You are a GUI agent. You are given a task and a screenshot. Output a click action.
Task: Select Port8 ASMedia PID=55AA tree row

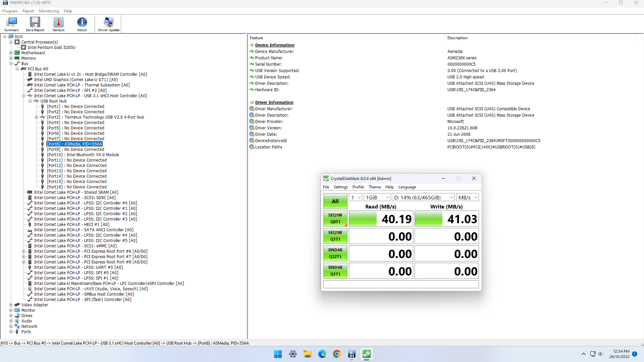click(x=74, y=144)
